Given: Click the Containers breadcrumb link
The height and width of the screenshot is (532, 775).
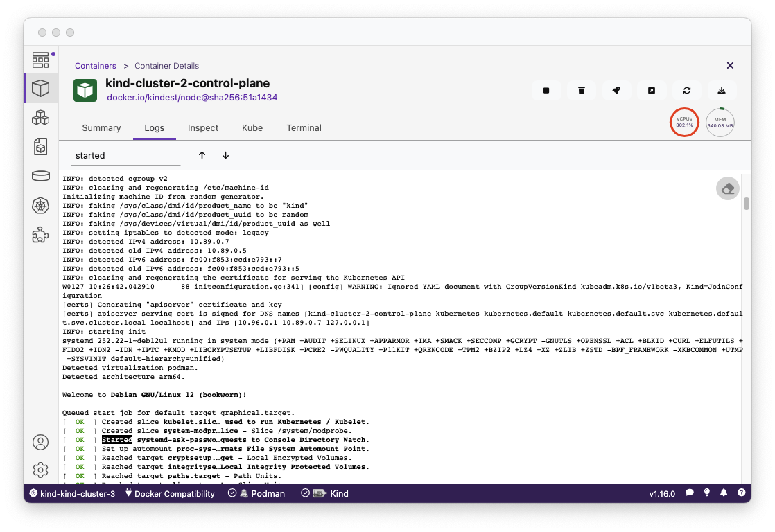Looking at the screenshot, I should click(96, 66).
